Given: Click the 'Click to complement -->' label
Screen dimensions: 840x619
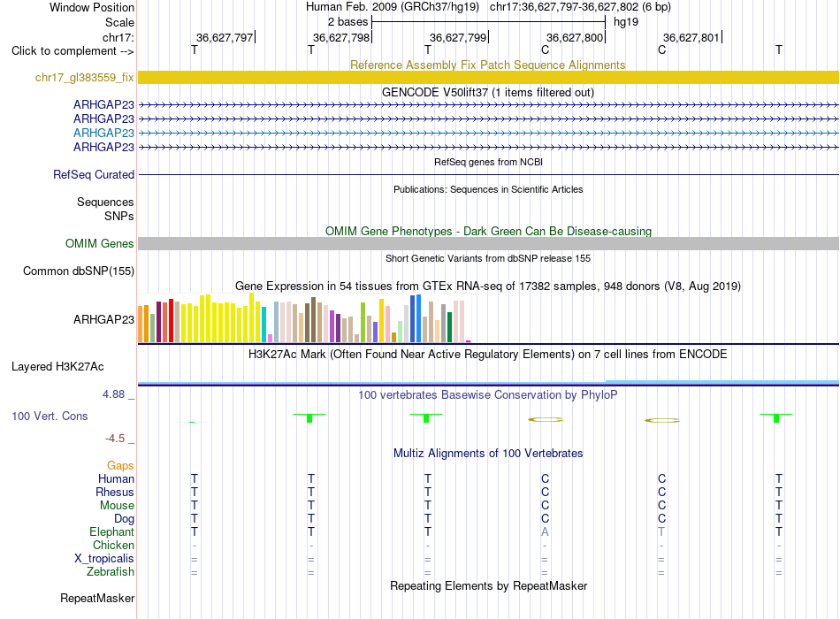Looking at the screenshot, I should click(x=73, y=51).
